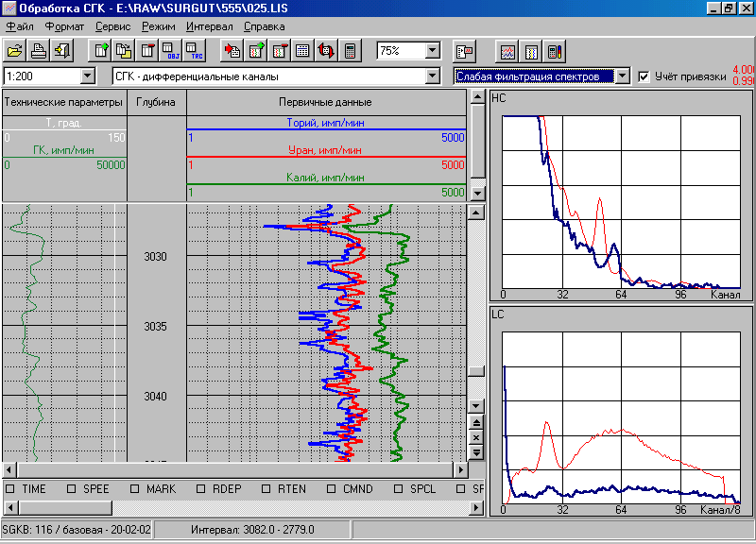756x544 pixels.
Task: Click the calculator icon in toolbar
Action: [x=351, y=50]
